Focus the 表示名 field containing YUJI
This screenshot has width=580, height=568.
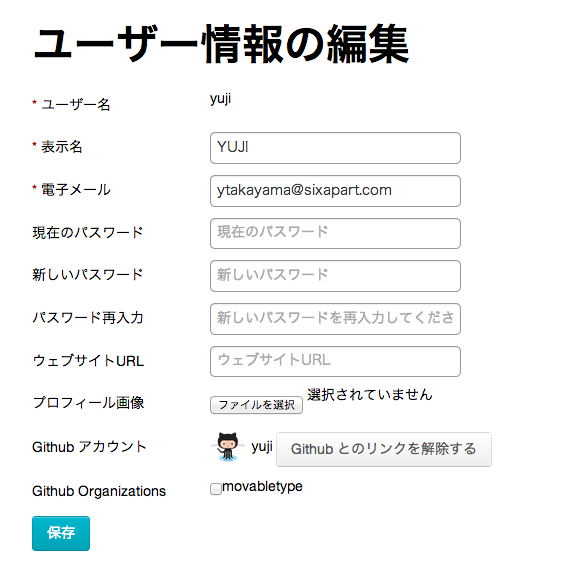(335, 148)
